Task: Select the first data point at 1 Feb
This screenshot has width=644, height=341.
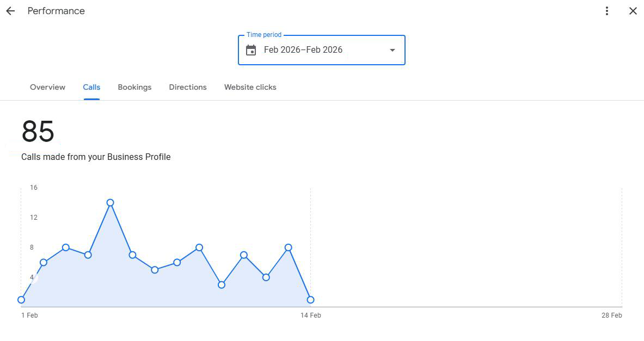Action: [21, 300]
